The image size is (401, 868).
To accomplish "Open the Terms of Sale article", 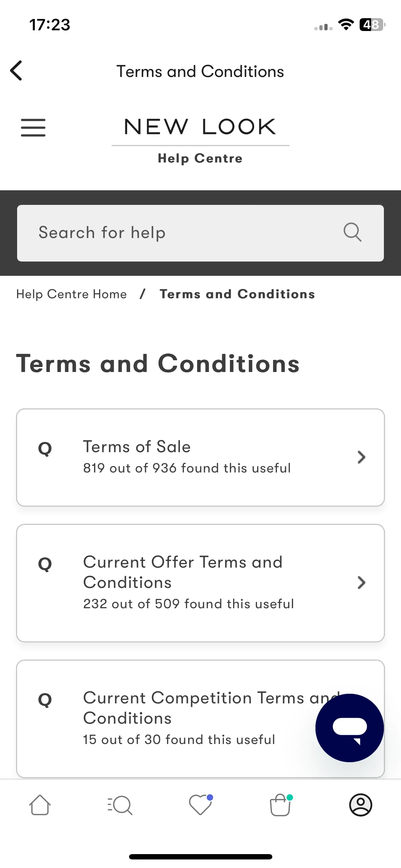I will (200, 458).
